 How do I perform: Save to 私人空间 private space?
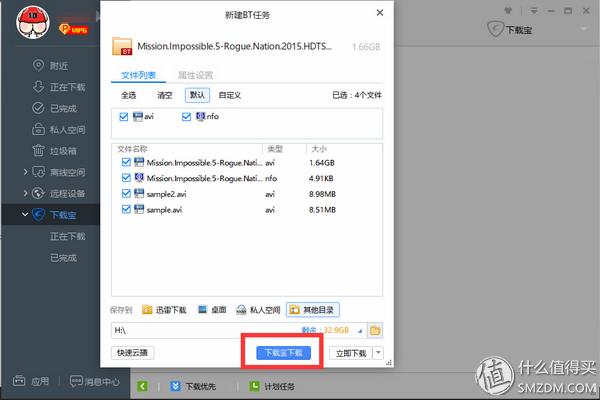(258, 310)
